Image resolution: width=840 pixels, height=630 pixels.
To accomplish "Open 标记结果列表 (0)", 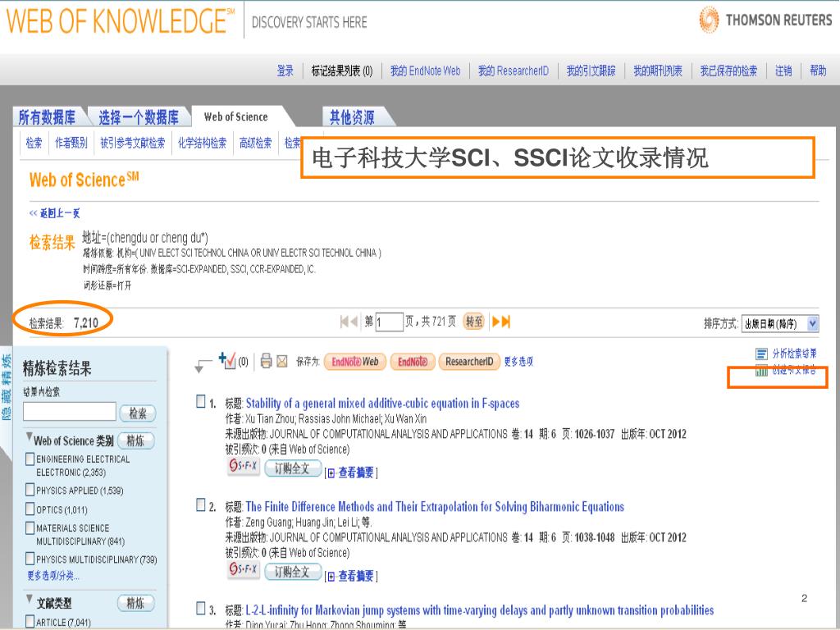I will point(342,71).
